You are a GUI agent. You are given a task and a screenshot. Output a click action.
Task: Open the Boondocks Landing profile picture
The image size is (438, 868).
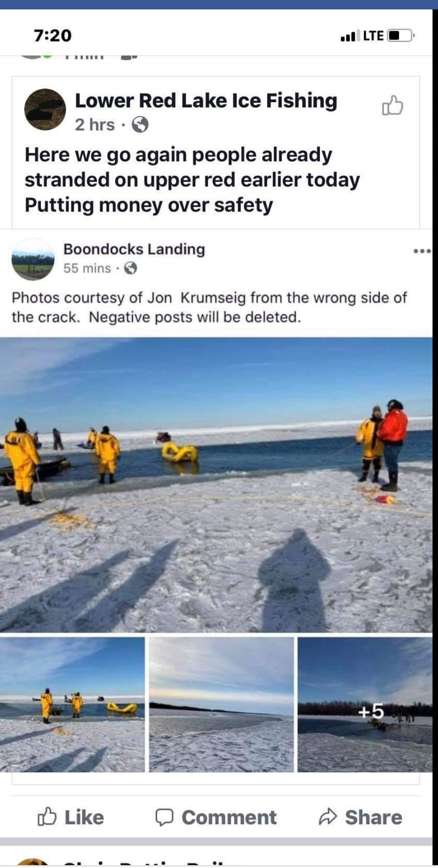[33, 259]
